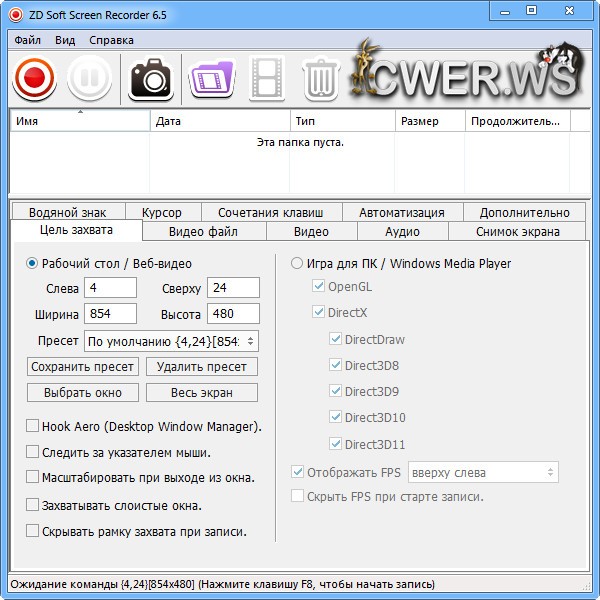Select Игра для ПК / Windows Media Player
This screenshot has height=600, width=600.
click(296, 264)
